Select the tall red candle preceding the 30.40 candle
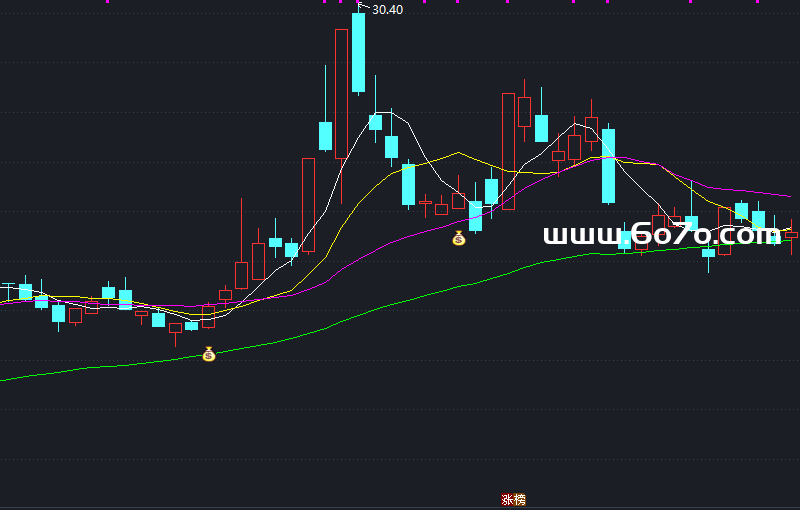Viewport: 800px width, 510px height. point(341,94)
